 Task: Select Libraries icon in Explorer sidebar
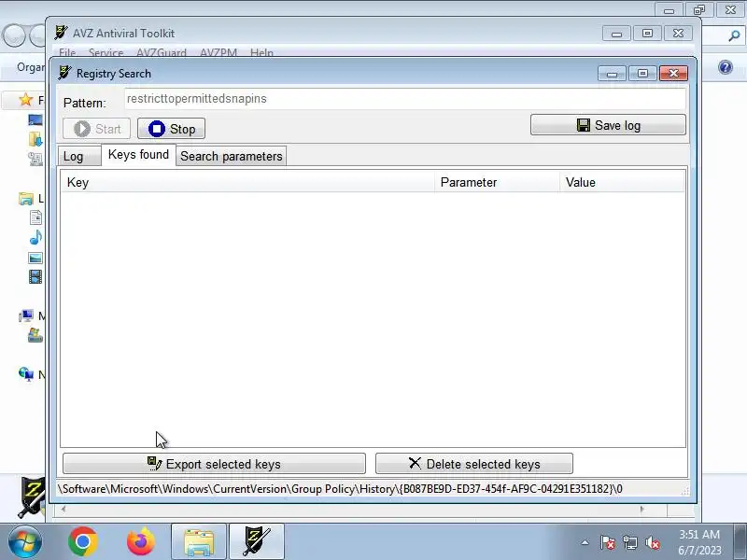[26, 198]
